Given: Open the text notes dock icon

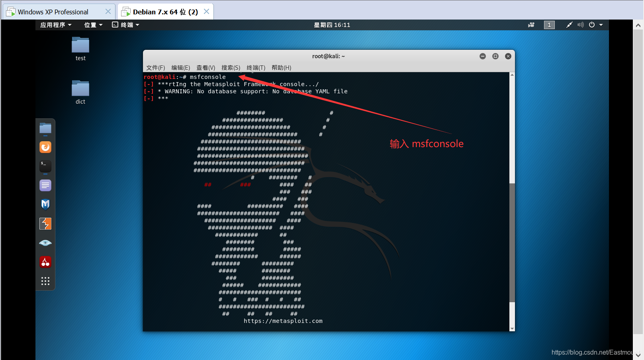Looking at the screenshot, I should (x=45, y=185).
